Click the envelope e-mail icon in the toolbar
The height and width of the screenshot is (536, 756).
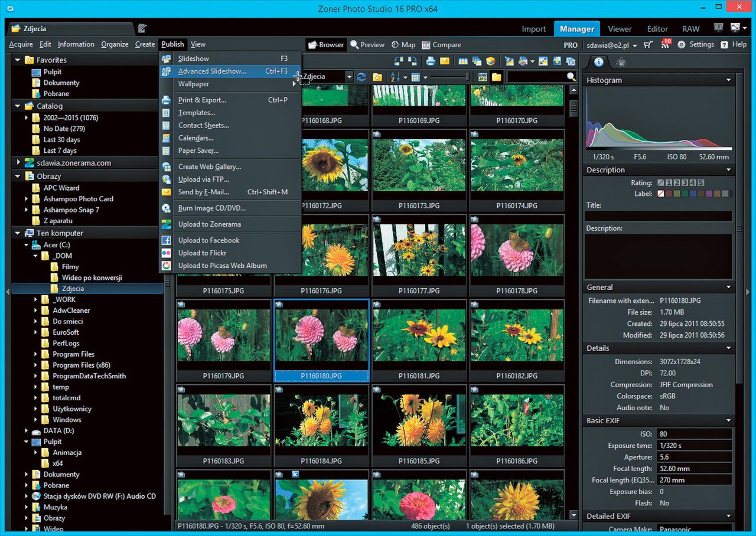[445, 61]
